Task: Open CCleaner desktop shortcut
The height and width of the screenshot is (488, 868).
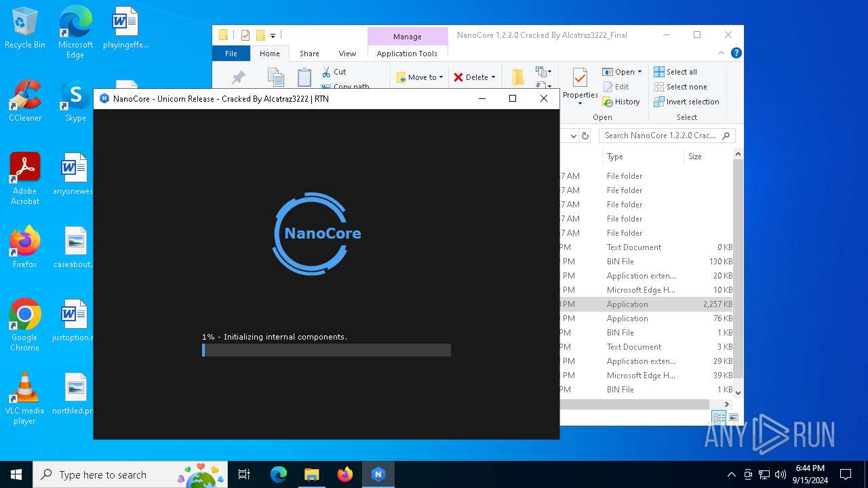Action: 25,101
